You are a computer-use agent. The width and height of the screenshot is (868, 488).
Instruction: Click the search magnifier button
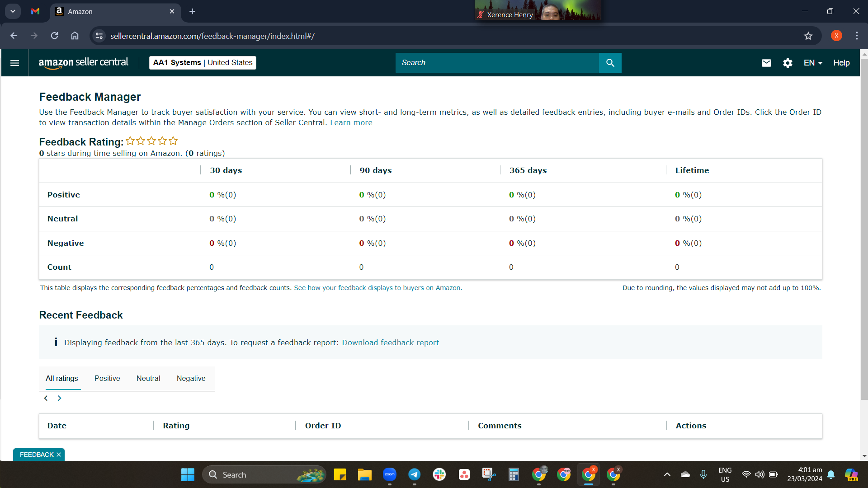(x=610, y=63)
